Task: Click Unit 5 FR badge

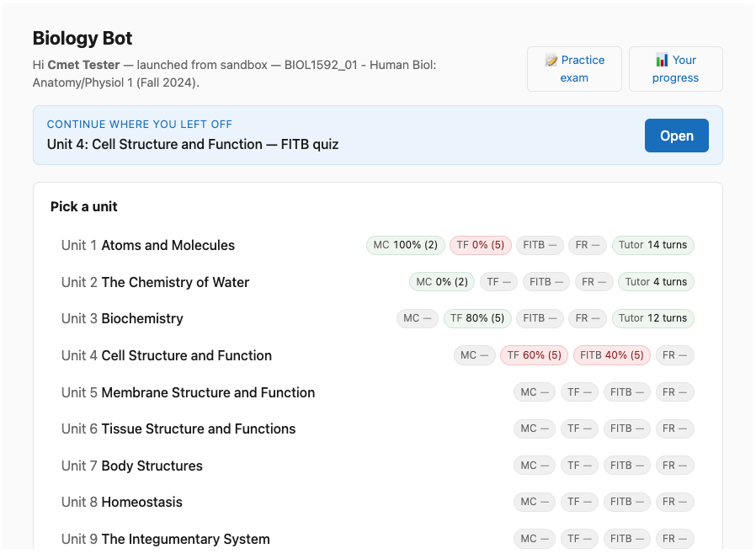Action: click(675, 392)
